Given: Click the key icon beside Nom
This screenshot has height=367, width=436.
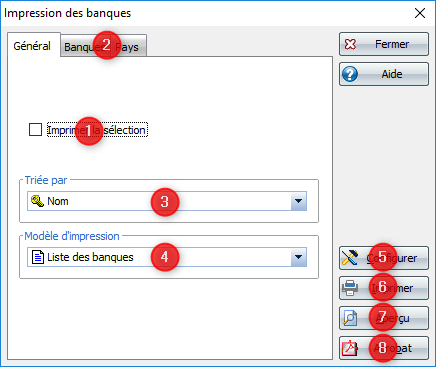Looking at the screenshot, I should [37, 201].
